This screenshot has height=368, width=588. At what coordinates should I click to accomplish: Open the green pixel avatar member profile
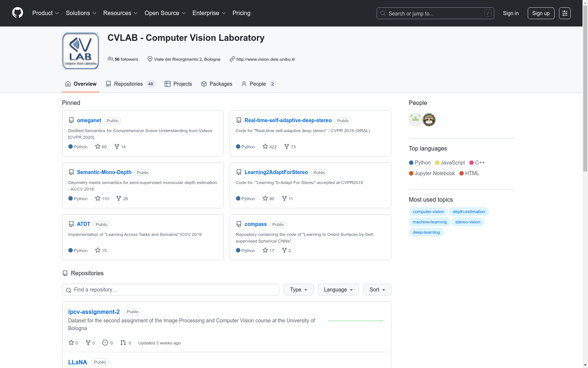click(x=415, y=120)
